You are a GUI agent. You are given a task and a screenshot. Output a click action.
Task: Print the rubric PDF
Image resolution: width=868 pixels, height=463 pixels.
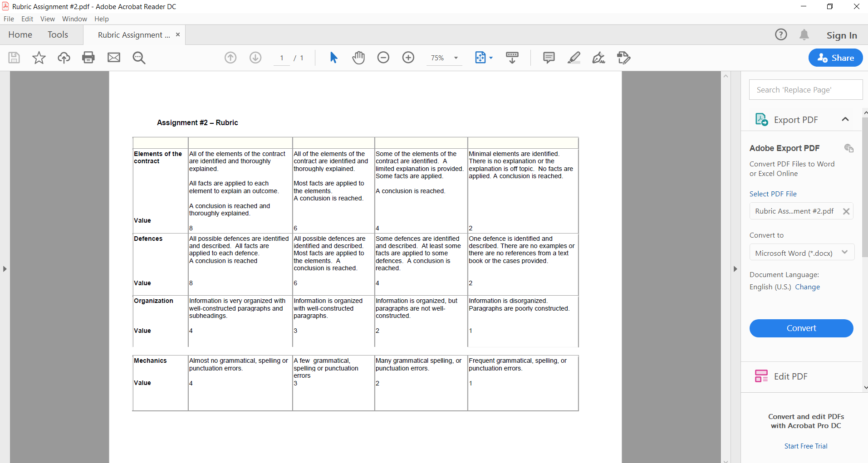coord(88,58)
